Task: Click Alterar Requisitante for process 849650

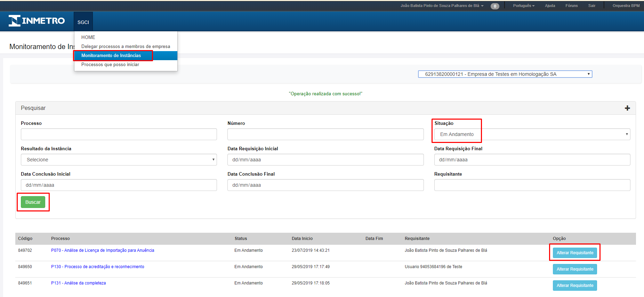Action: click(x=574, y=269)
